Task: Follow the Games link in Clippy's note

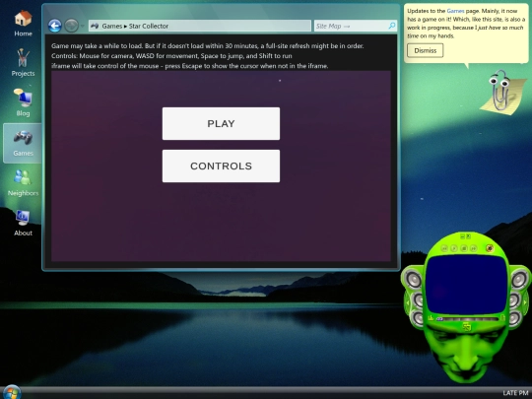Action: click(x=455, y=11)
